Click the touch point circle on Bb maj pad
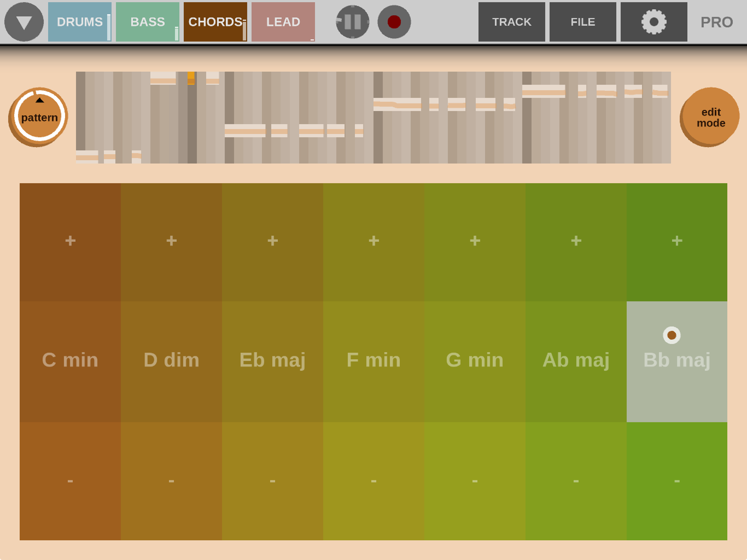The width and height of the screenshot is (747, 560). (672, 335)
